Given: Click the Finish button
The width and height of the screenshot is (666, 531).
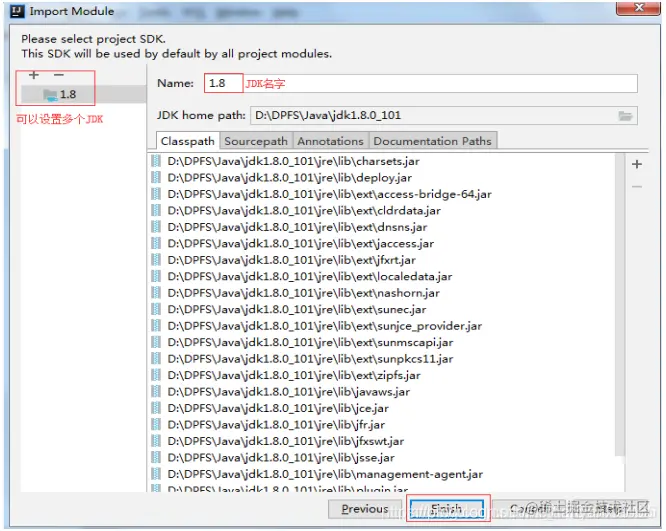Looking at the screenshot, I should [x=447, y=508].
